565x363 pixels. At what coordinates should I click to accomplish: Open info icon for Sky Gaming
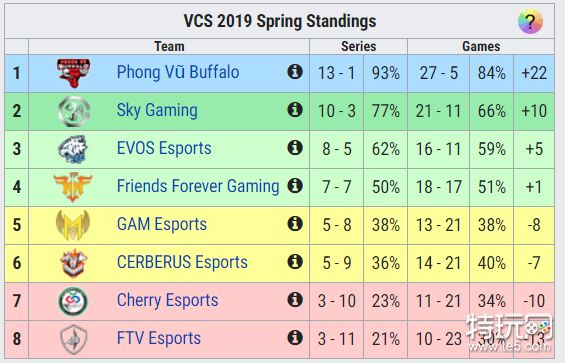295,109
